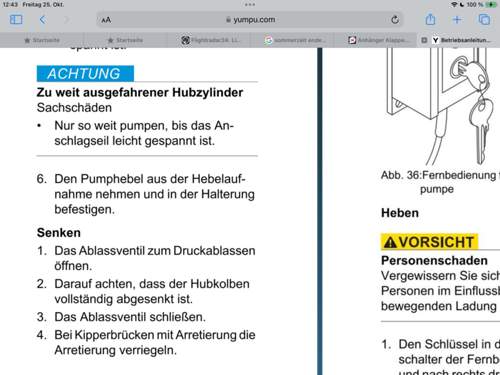
Task: Switch to the second Startseite tab
Action: (x=125, y=40)
